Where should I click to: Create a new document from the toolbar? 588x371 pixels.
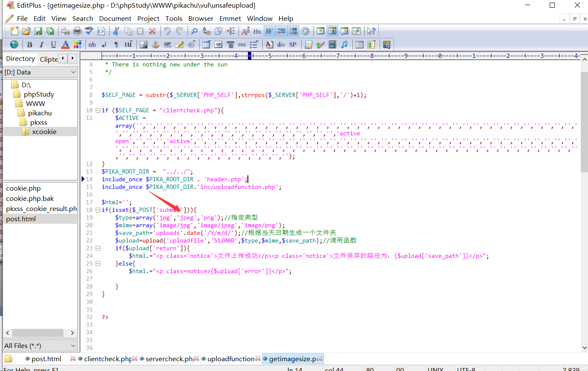[14, 31]
